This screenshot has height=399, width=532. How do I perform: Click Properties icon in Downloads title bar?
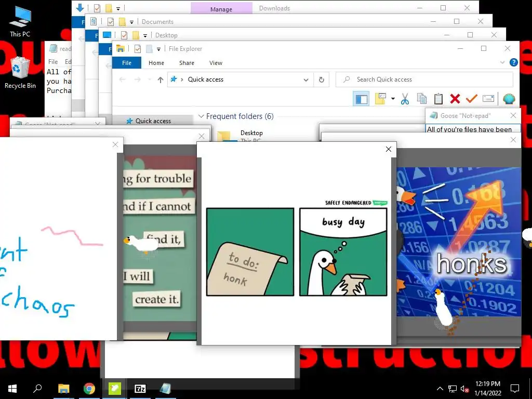pyautogui.click(x=97, y=8)
